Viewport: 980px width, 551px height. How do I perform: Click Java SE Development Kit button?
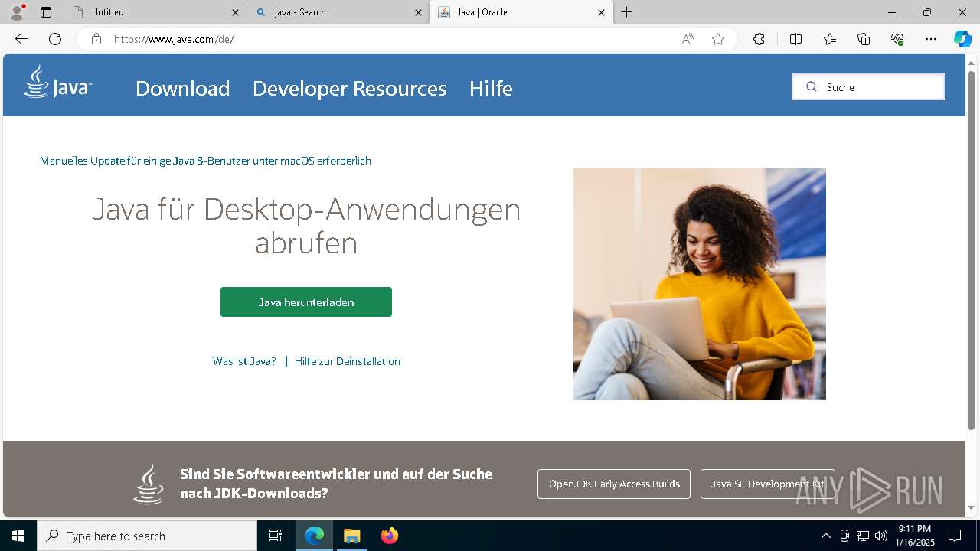coord(768,484)
